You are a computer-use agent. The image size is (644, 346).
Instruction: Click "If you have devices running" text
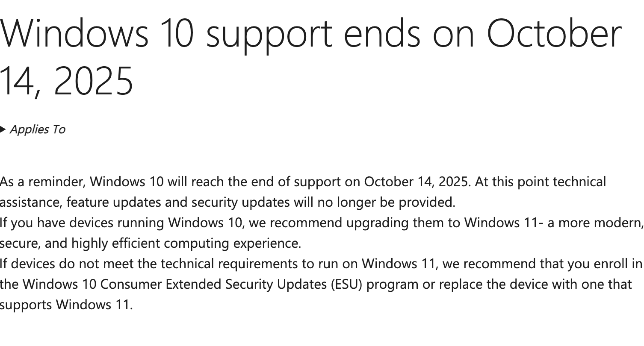pyautogui.click(x=82, y=223)
